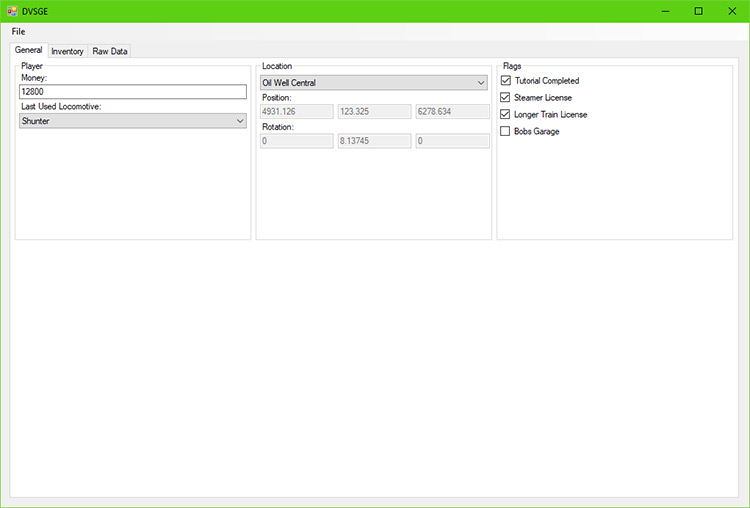Click the Money input field
The image size is (750, 508).
pyautogui.click(x=133, y=92)
